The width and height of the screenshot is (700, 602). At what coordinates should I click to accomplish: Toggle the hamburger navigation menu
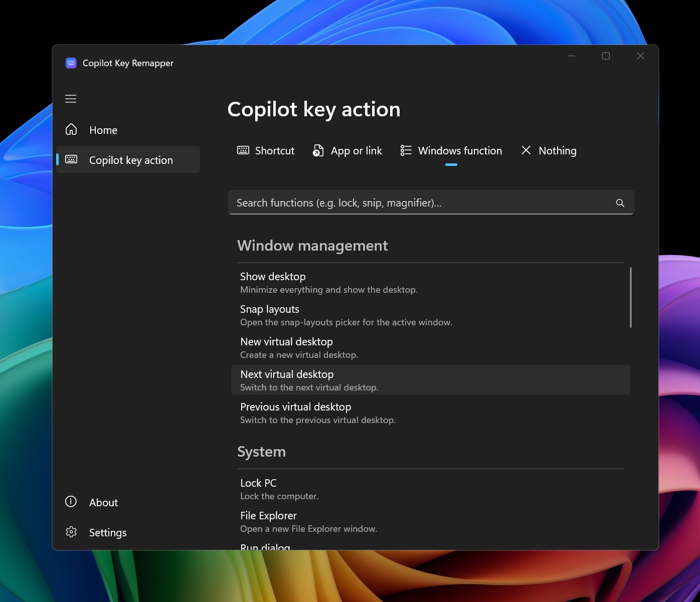(71, 99)
